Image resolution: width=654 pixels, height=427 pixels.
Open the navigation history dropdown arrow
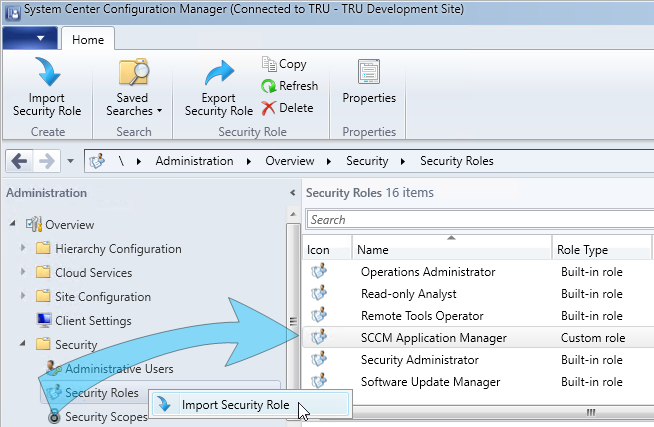tap(70, 161)
